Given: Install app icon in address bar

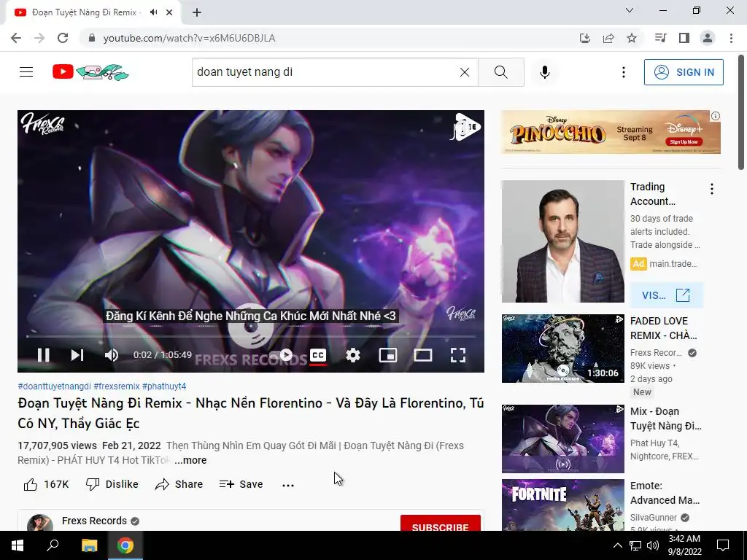Looking at the screenshot, I should (x=584, y=38).
